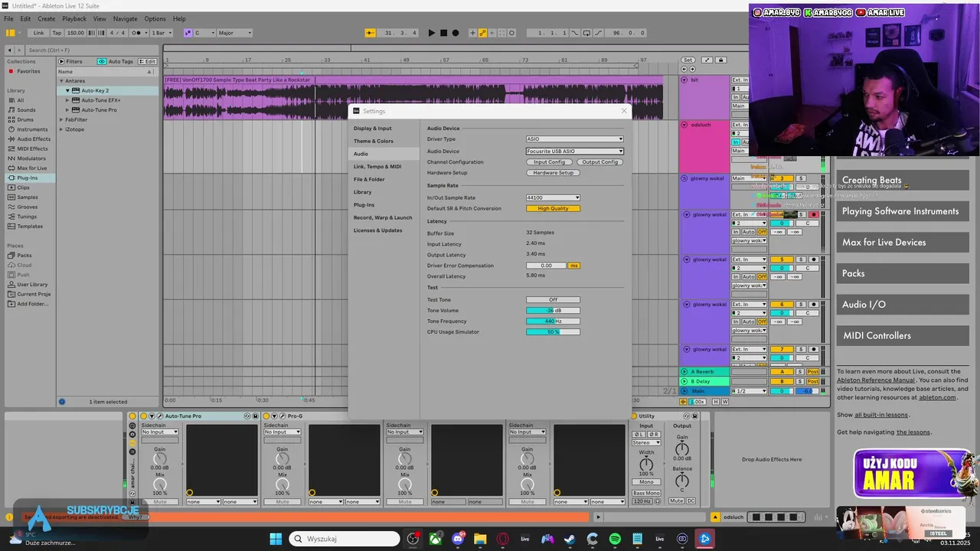The height and width of the screenshot is (551, 980).
Task: Open the Driver Type ASIO dropdown
Action: [574, 139]
